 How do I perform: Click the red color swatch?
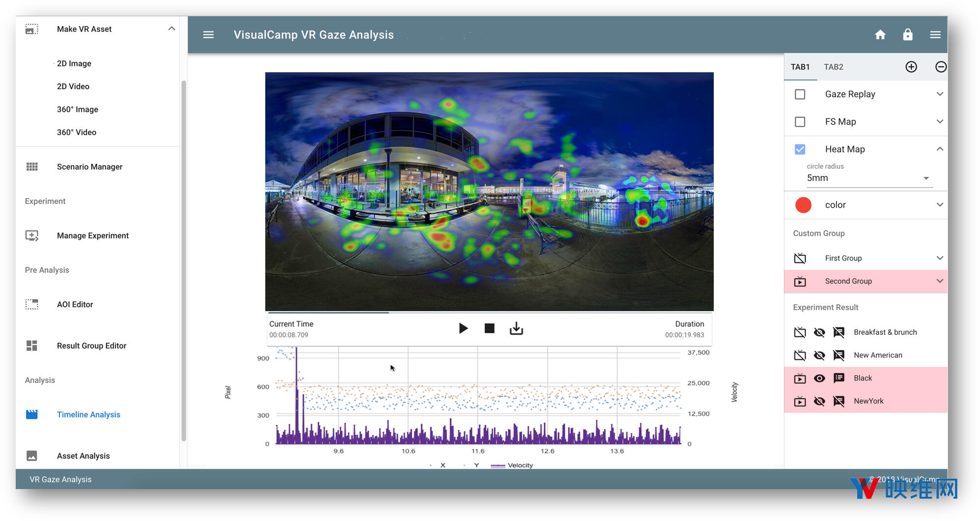[803, 205]
